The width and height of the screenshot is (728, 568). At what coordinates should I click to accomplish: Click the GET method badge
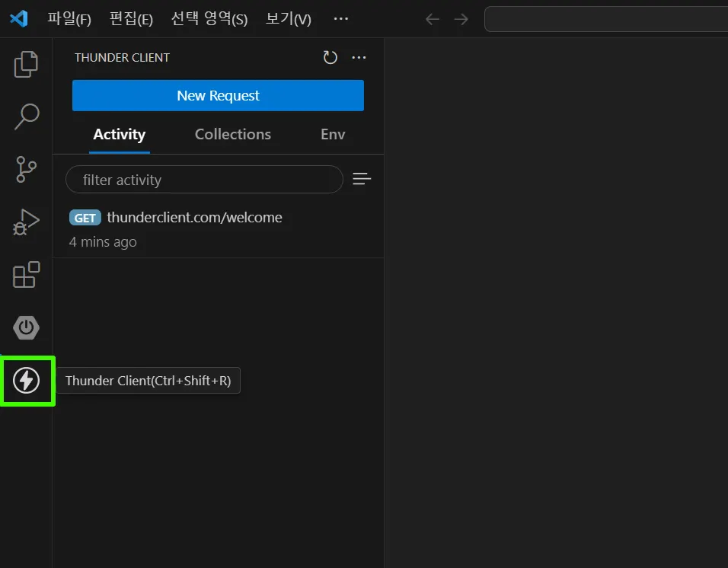pyautogui.click(x=85, y=218)
